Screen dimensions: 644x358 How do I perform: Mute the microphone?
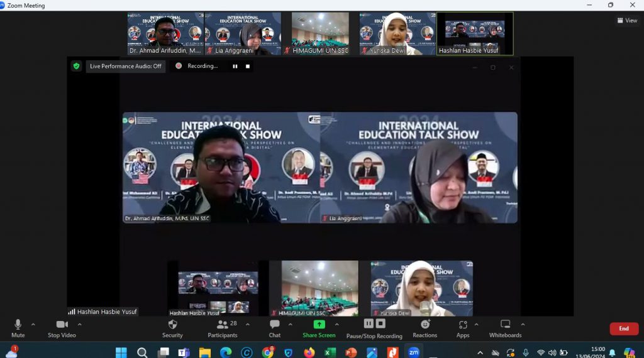tap(18, 329)
